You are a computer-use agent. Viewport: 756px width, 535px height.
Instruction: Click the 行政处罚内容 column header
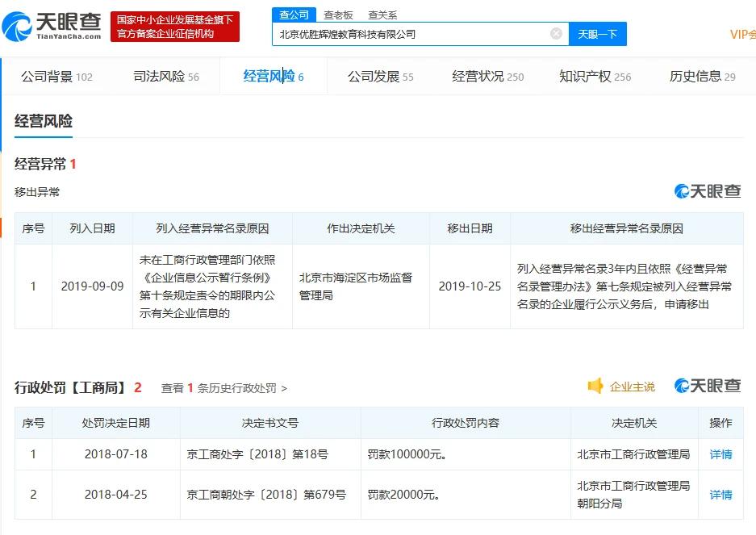466,423
